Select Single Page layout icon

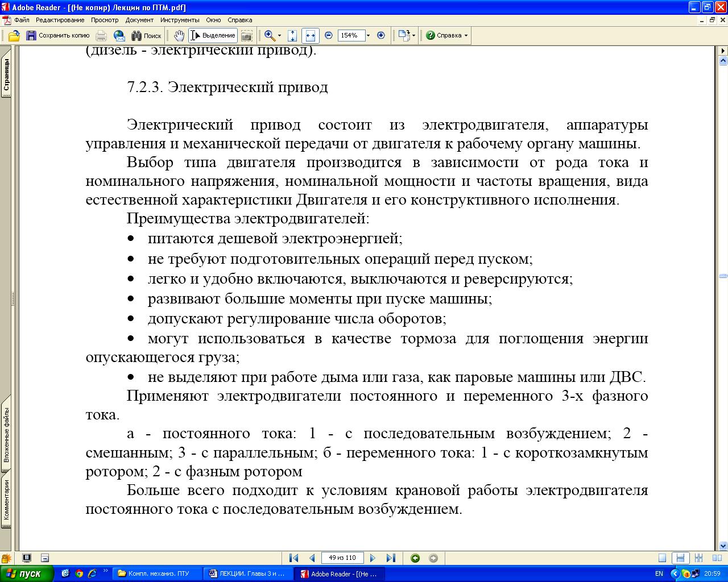click(662, 558)
